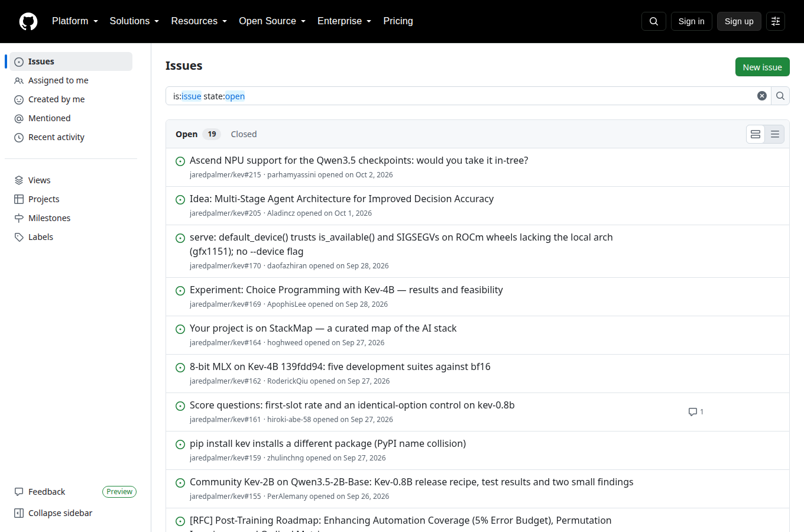Expand the Open Source menu
The image size is (804, 532).
tap(273, 21)
